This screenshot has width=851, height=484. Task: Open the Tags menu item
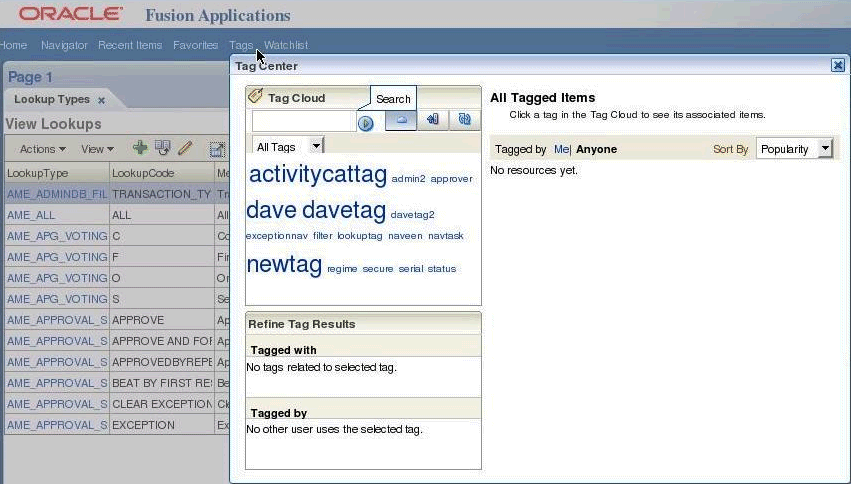coord(241,45)
